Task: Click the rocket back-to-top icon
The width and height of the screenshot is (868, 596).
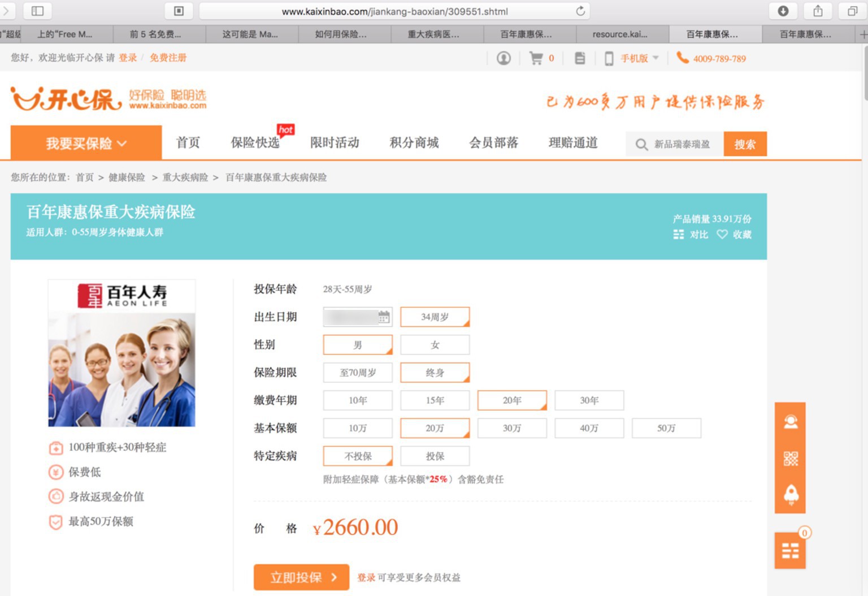Action: pos(791,494)
